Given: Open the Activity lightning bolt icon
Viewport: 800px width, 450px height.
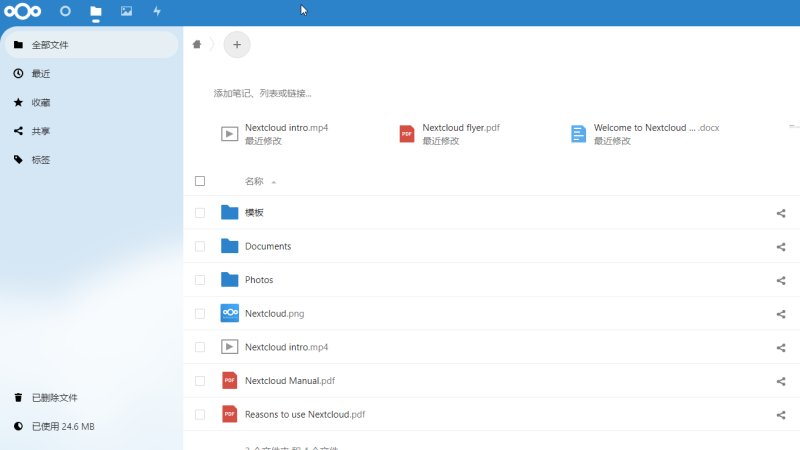Looking at the screenshot, I should click(157, 11).
